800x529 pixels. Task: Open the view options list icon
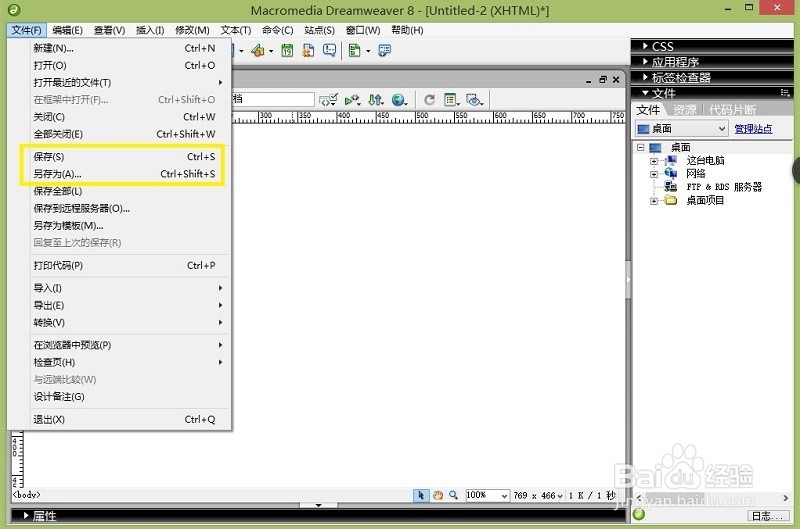point(451,99)
